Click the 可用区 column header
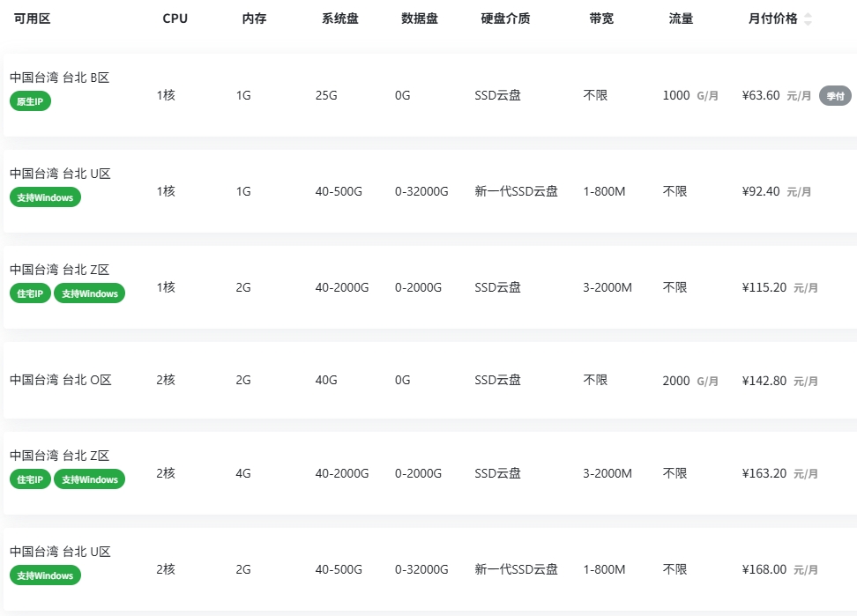 32,19
